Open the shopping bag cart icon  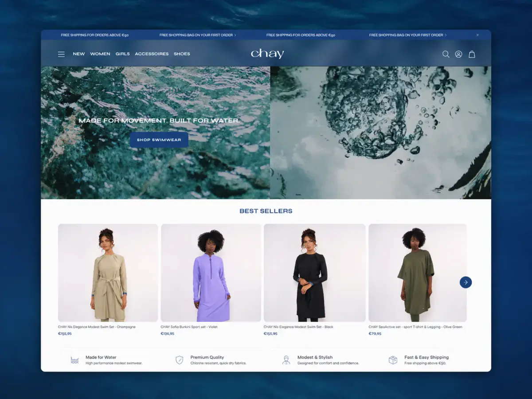472,54
